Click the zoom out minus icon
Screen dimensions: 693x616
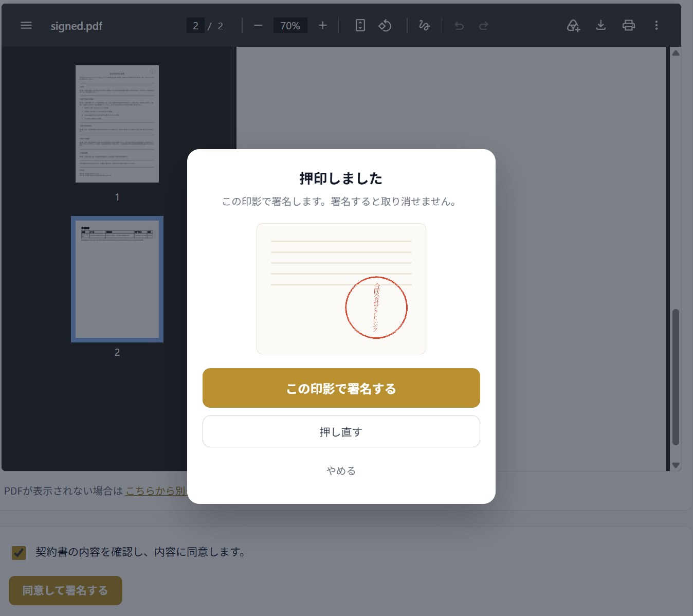(x=258, y=25)
